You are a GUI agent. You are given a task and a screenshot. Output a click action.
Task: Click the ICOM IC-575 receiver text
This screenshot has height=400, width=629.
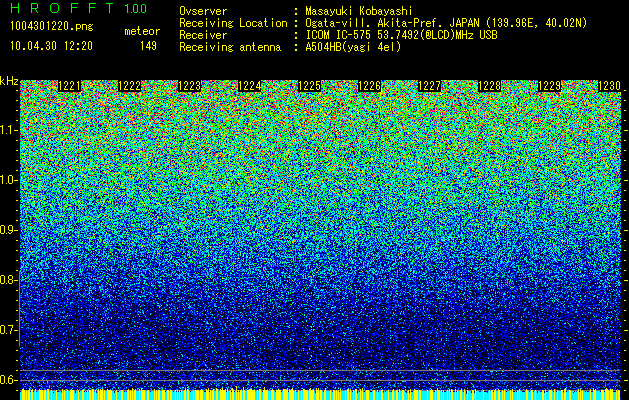pos(401,35)
